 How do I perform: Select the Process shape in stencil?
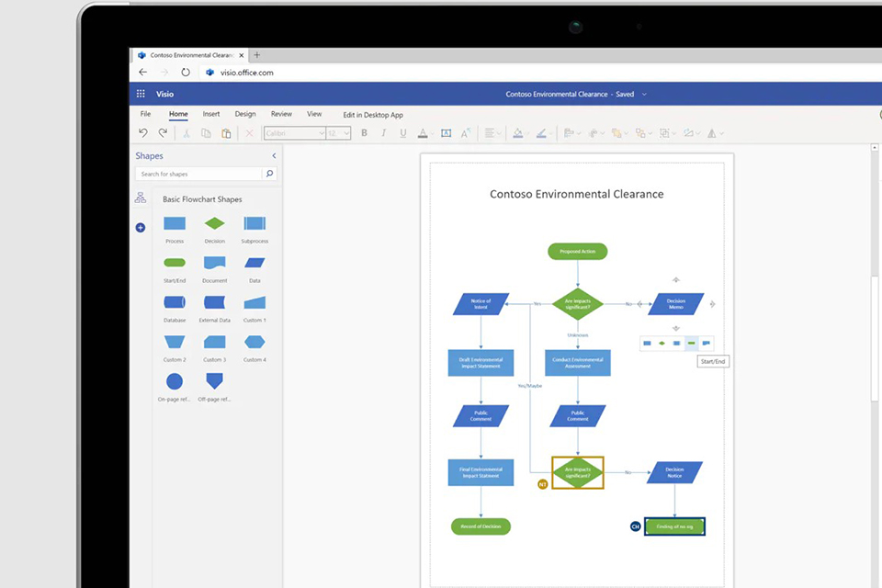(x=175, y=223)
